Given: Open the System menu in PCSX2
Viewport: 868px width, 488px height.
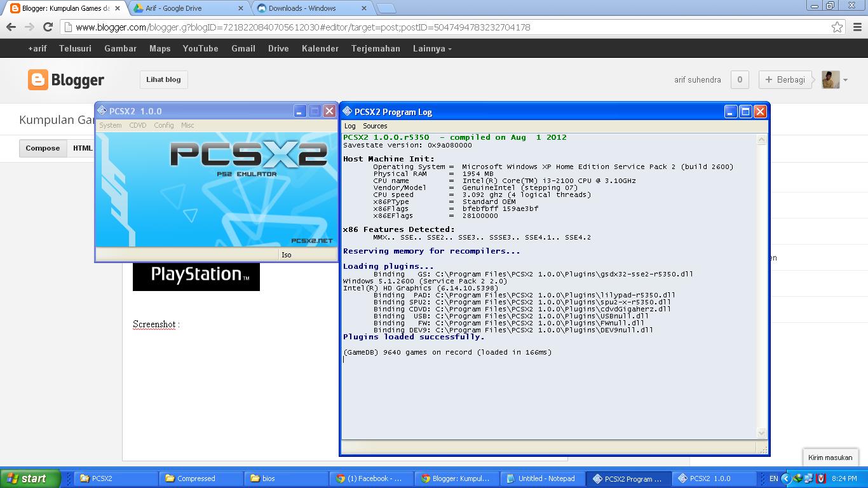Looking at the screenshot, I should (111, 125).
